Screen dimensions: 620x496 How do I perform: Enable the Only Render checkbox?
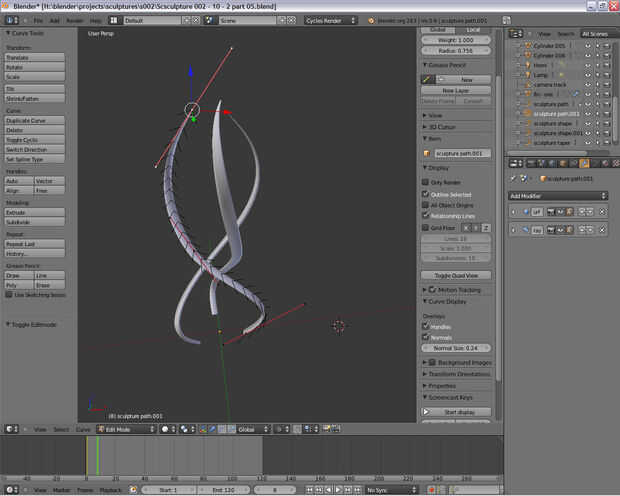(426, 182)
